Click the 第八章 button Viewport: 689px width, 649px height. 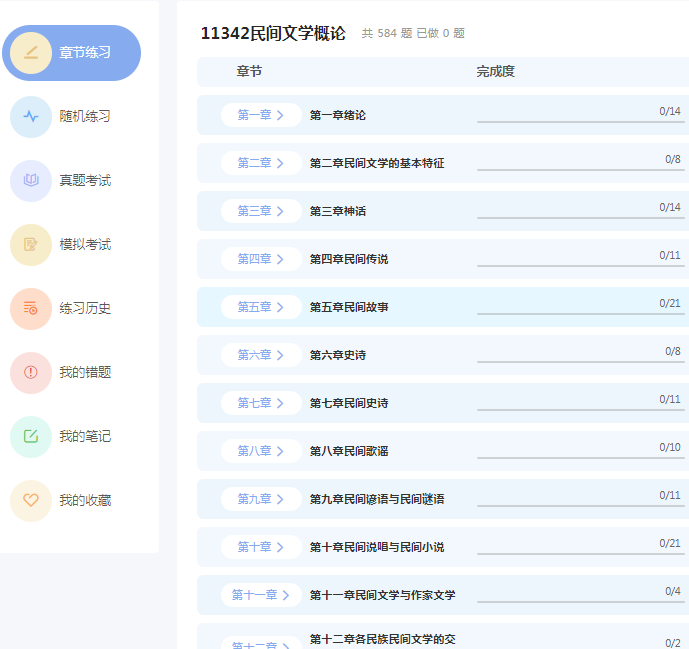(261, 451)
